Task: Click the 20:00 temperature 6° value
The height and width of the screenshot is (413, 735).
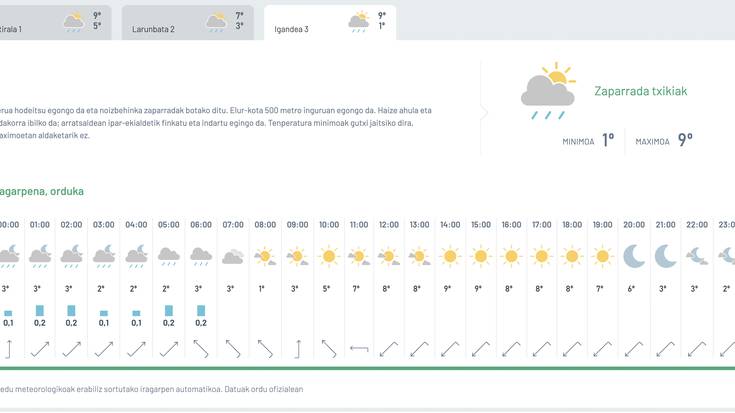Action: click(631, 289)
